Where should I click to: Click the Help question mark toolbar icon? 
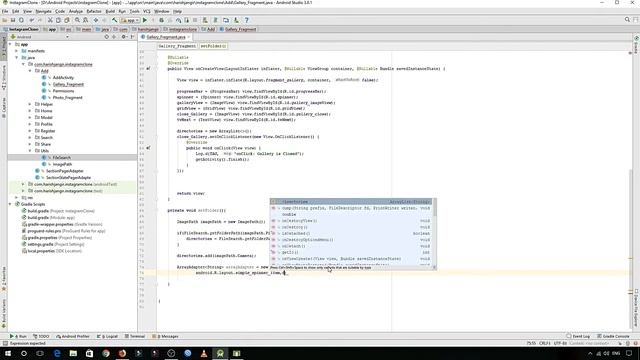tap(247, 20)
